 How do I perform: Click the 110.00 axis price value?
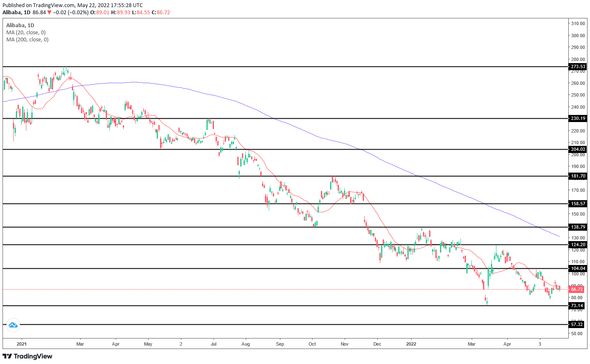pos(578,262)
